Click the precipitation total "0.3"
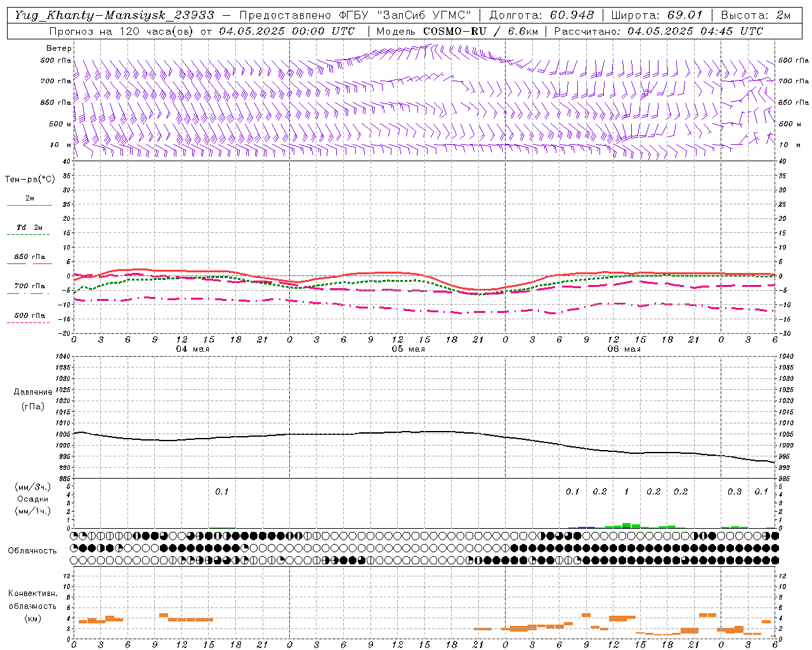Viewport: 812px width, 650px height. (x=735, y=491)
